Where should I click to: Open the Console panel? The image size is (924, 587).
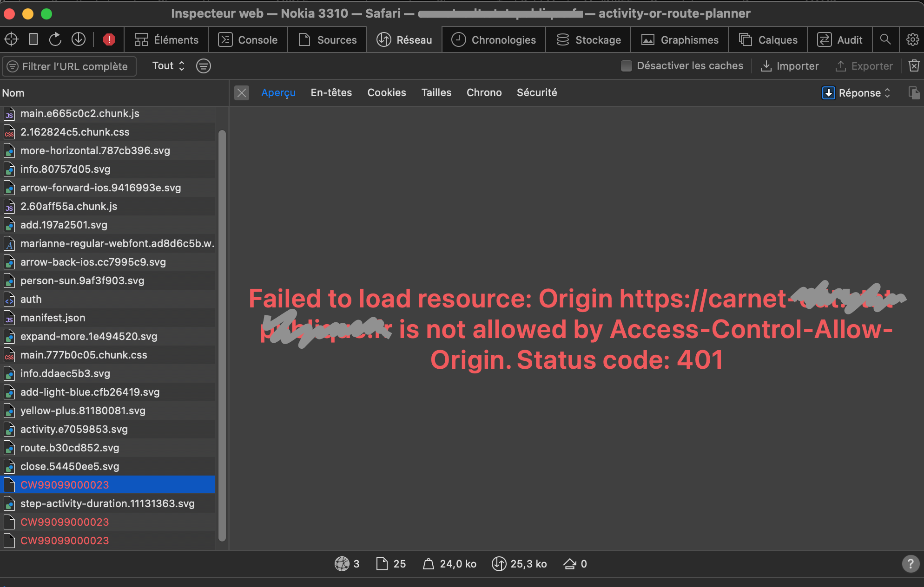click(248, 39)
